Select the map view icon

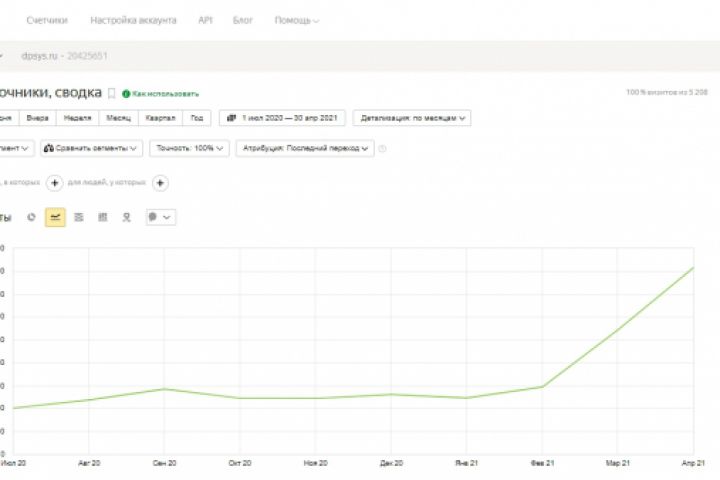click(127, 216)
